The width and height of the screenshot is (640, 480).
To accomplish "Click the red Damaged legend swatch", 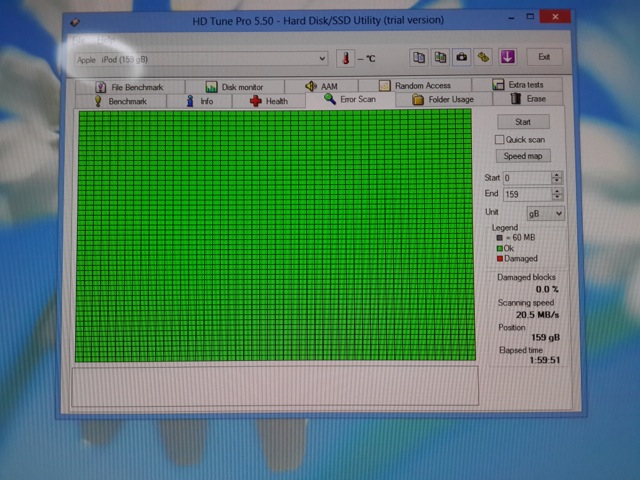I will point(500,259).
